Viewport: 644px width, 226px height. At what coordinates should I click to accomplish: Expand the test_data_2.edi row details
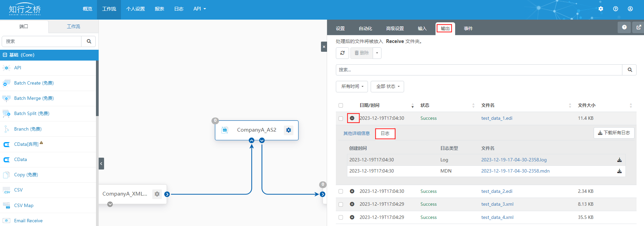(x=352, y=191)
